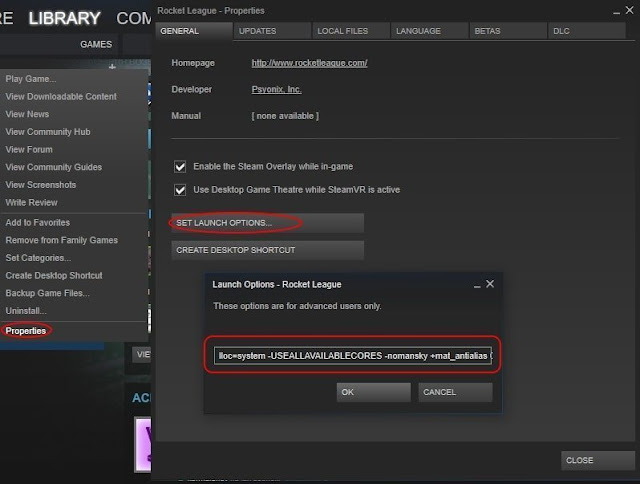Viewport: 640px width, 484px height.
Task: Select View Screenshots menu entry
Action: coord(40,185)
